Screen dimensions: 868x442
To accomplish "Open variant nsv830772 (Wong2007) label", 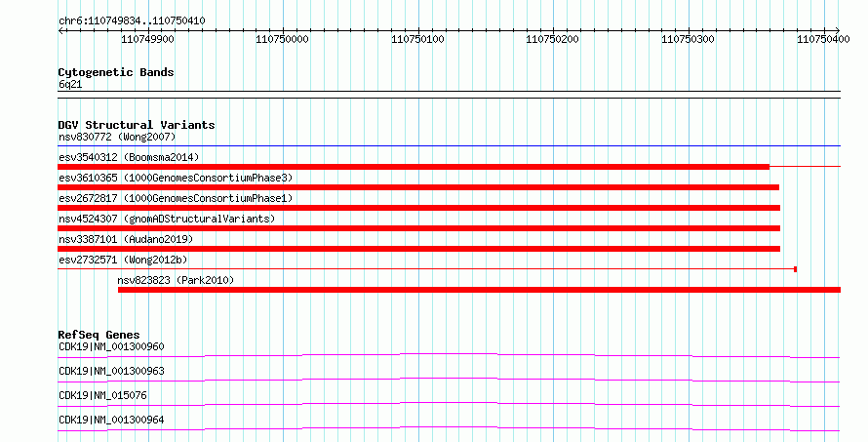I will coord(117,137).
